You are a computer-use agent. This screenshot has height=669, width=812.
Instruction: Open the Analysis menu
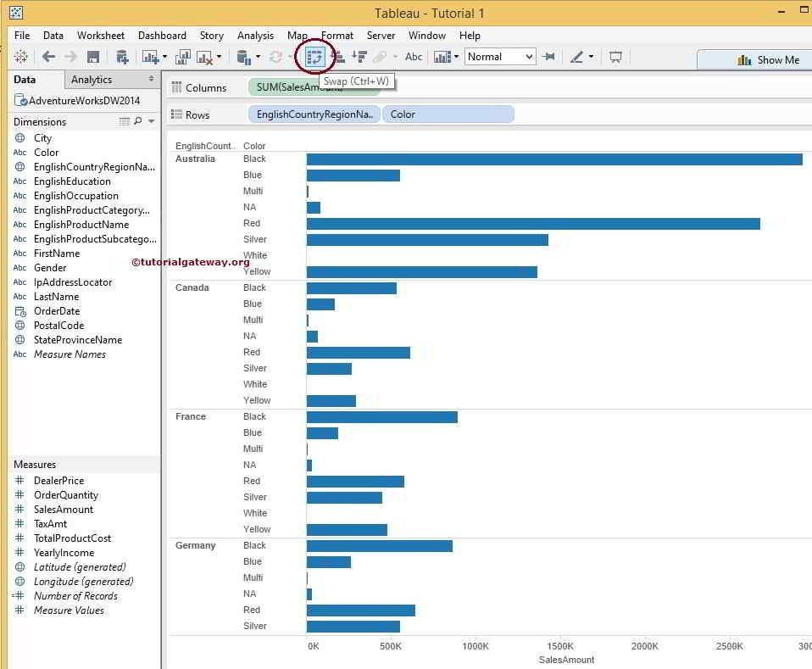coord(255,36)
